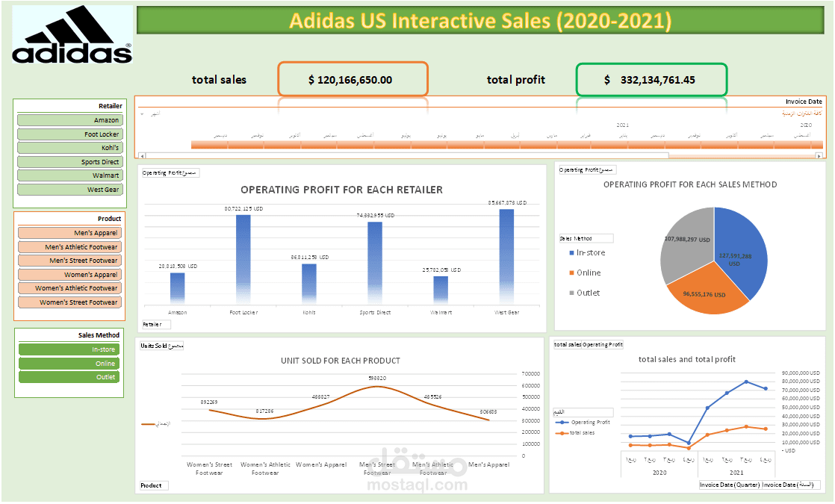Toggle Kohl's retailer filter
This screenshot has width=835, height=504.
69,148
